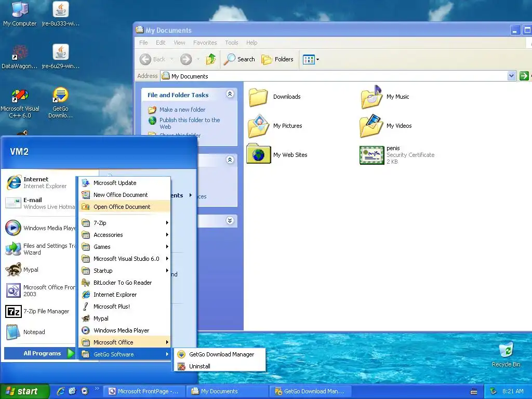Viewport: 532px width, 399px height.
Task: Select the Security Certificate file
Action: 397,155
